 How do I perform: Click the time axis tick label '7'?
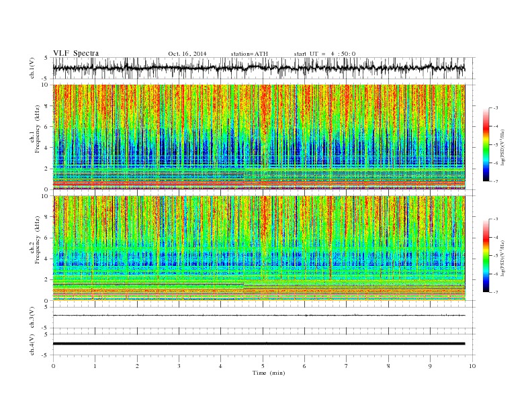(x=347, y=366)
